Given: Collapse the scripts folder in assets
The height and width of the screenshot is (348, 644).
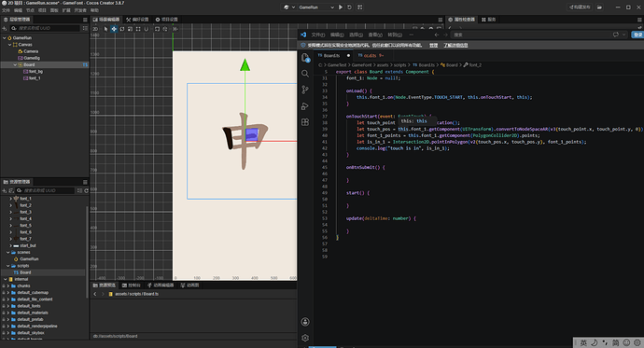Looking at the screenshot, I should tap(7, 266).
